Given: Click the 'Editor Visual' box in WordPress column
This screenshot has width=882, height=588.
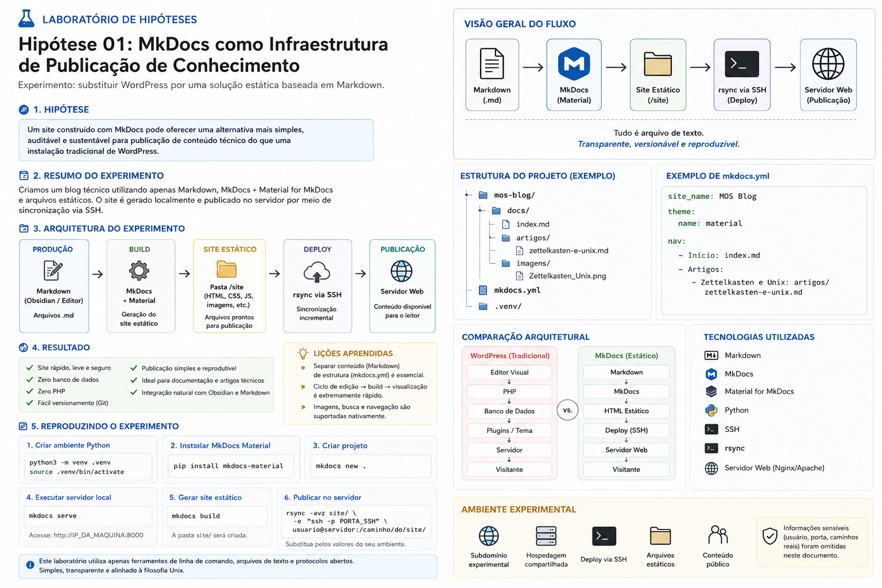Looking at the screenshot, I should point(509,372).
